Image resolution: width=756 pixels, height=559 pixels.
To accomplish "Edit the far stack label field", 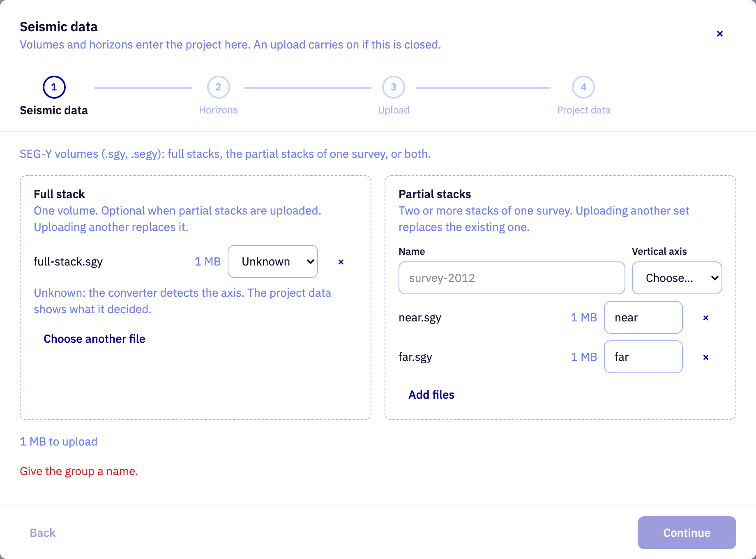I will coord(643,357).
